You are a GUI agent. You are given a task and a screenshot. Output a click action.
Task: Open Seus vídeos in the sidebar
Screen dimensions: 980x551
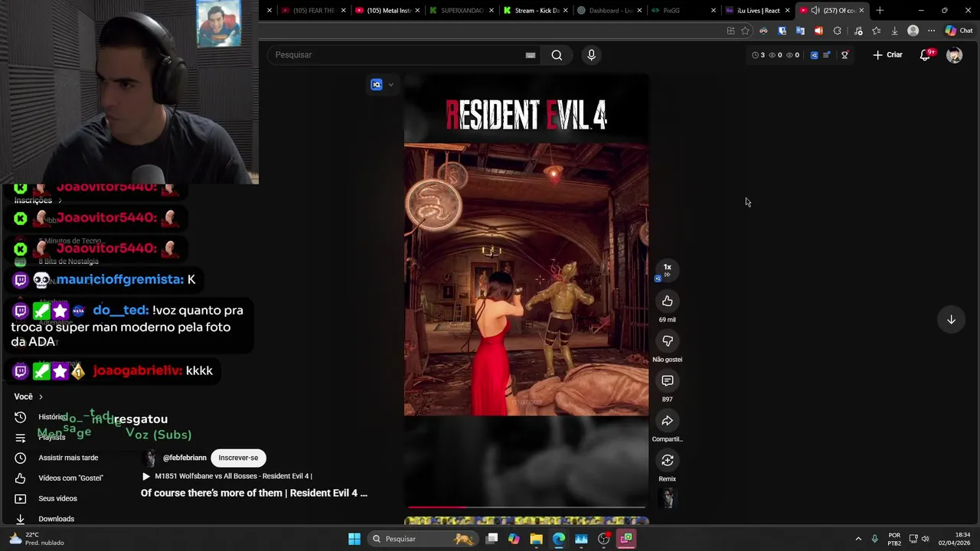click(46, 499)
